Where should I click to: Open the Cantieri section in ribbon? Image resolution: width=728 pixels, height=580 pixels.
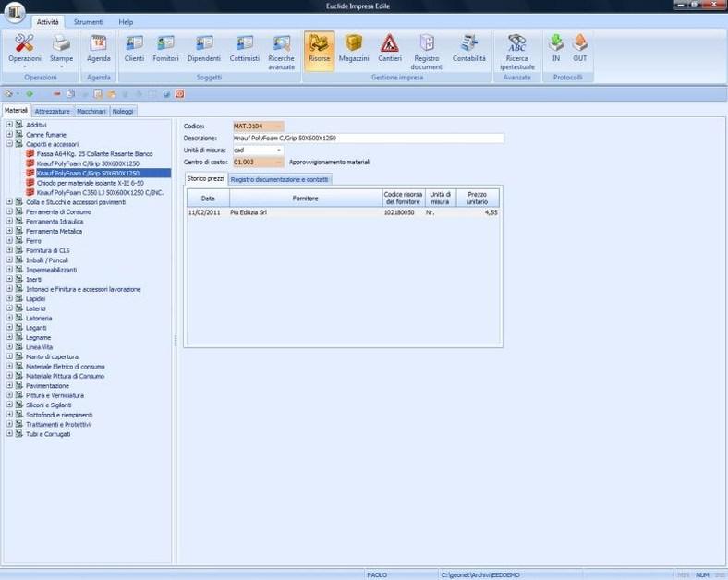coord(389,47)
